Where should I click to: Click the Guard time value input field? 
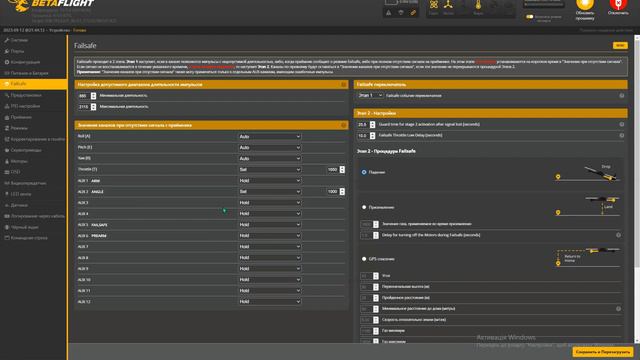pos(363,124)
